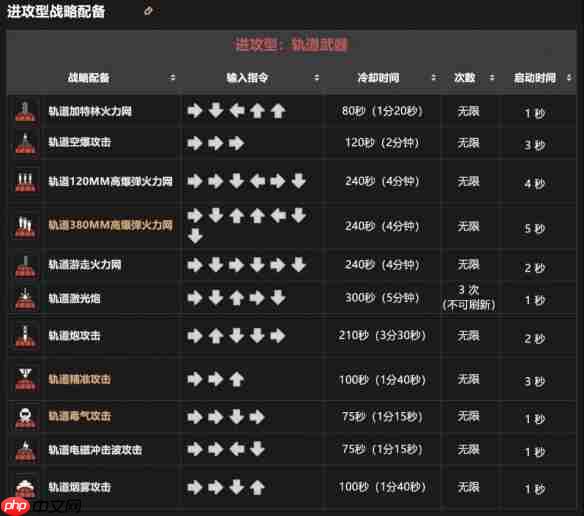The image size is (584, 516).
Task: Click the 轨道毒气攻击 skull icon
Action: click(x=25, y=417)
